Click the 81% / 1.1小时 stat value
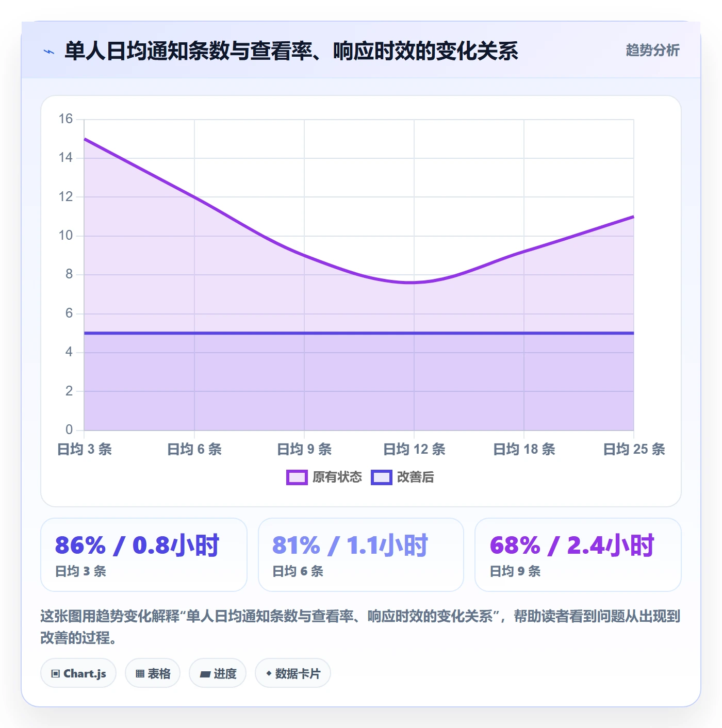722x728 pixels. (350, 545)
